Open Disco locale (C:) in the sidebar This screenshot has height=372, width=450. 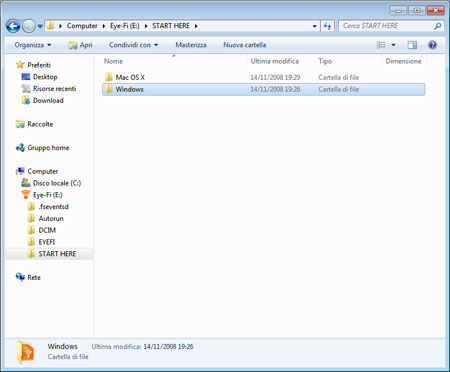57,183
